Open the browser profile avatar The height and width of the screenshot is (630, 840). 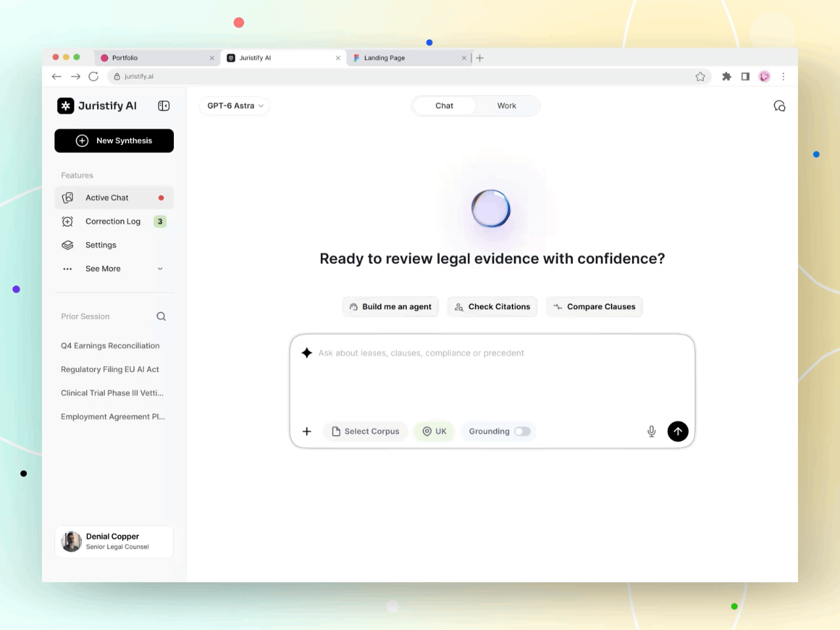765,77
